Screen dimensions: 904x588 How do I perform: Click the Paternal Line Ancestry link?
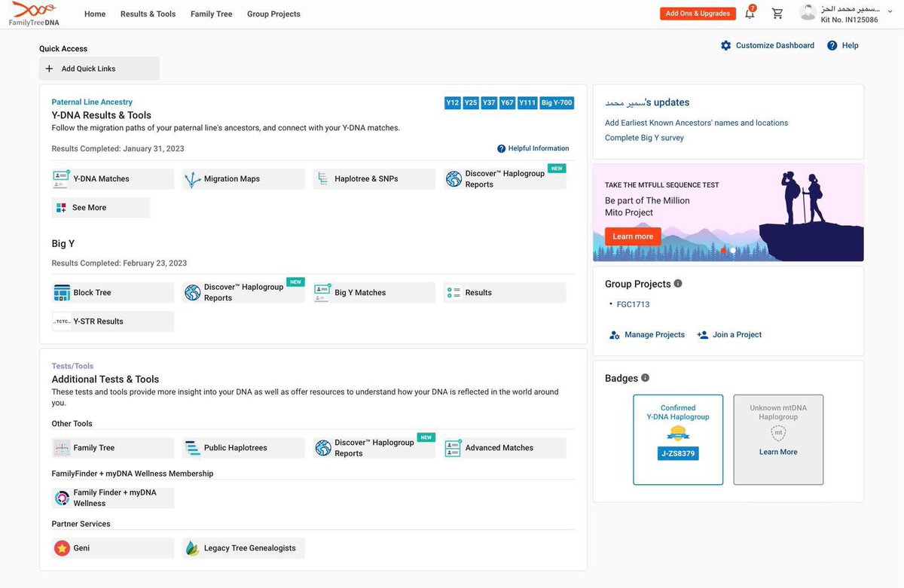pos(92,102)
